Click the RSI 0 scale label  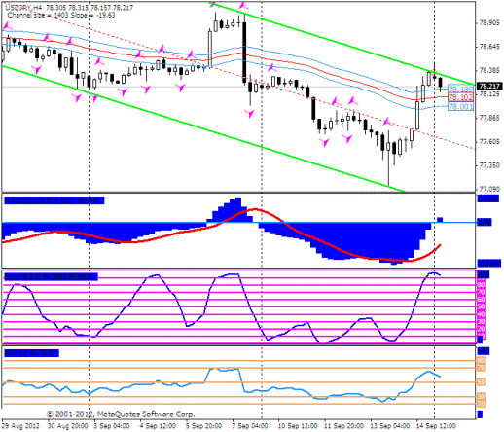click(x=480, y=414)
